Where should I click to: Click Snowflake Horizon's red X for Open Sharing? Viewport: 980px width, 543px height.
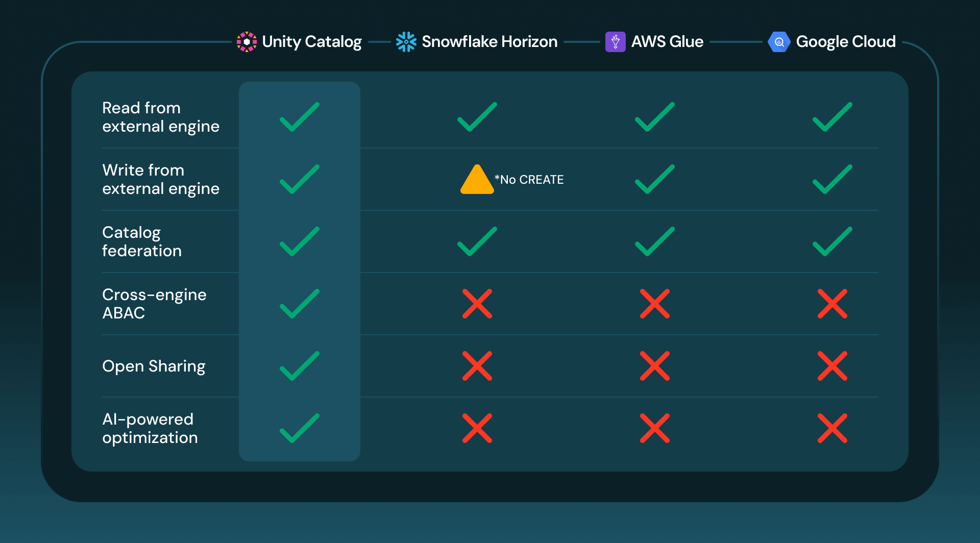477,366
